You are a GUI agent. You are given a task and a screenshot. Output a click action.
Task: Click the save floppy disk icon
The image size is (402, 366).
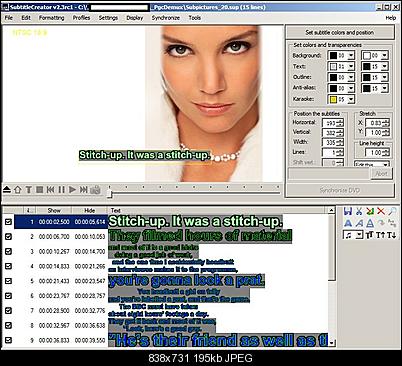coord(348,211)
